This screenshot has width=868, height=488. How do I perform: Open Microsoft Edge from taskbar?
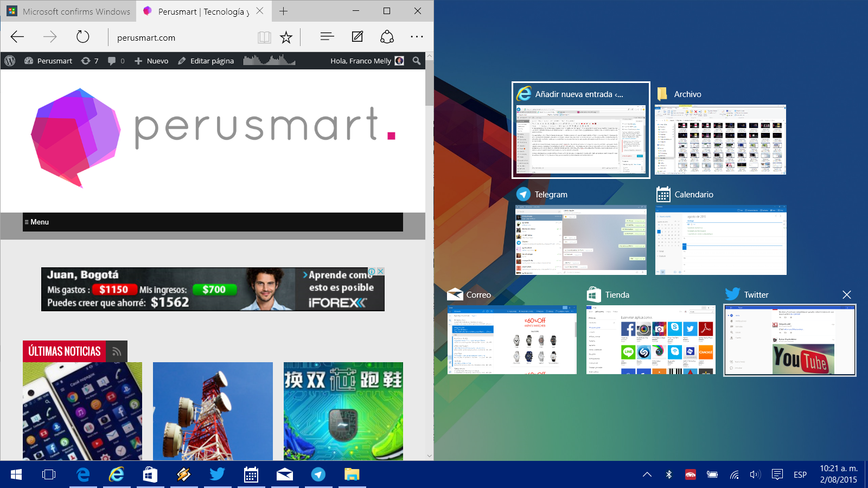pos(83,474)
